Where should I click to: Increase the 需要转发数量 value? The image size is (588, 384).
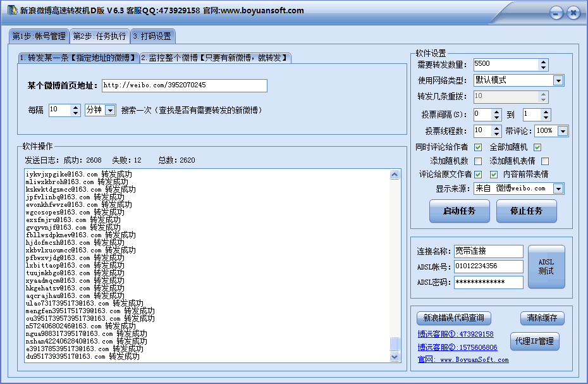point(543,62)
